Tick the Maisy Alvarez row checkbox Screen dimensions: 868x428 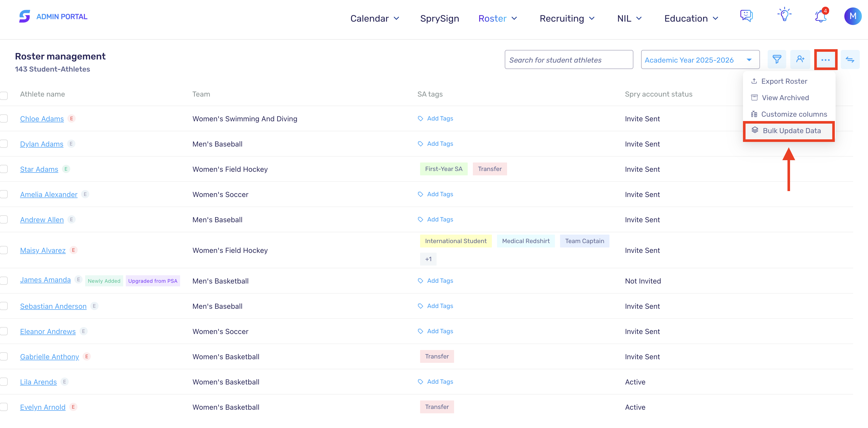[4, 250]
